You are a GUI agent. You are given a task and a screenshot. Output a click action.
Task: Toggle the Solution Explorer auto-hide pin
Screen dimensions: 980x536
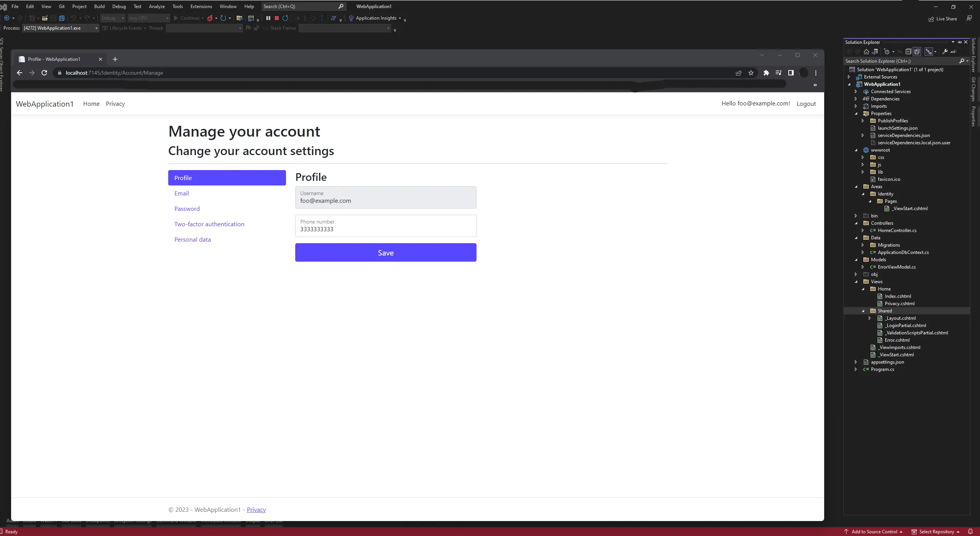[x=960, y=42]
